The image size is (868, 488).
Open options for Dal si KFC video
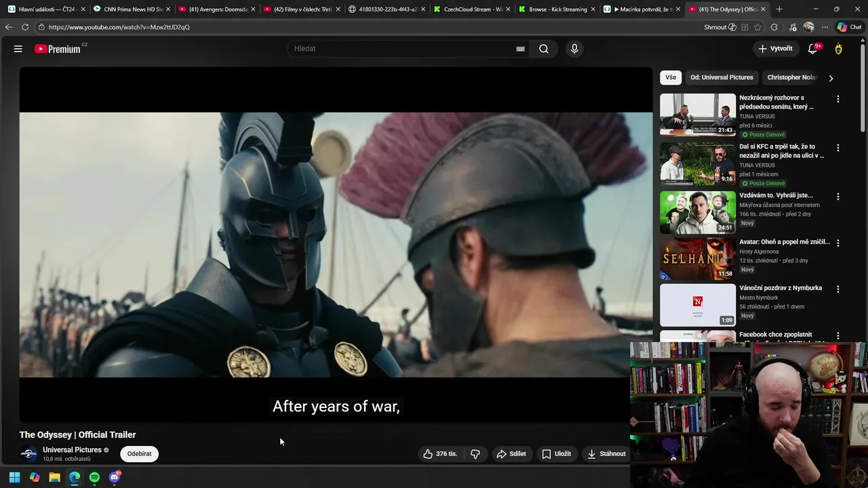838,148
